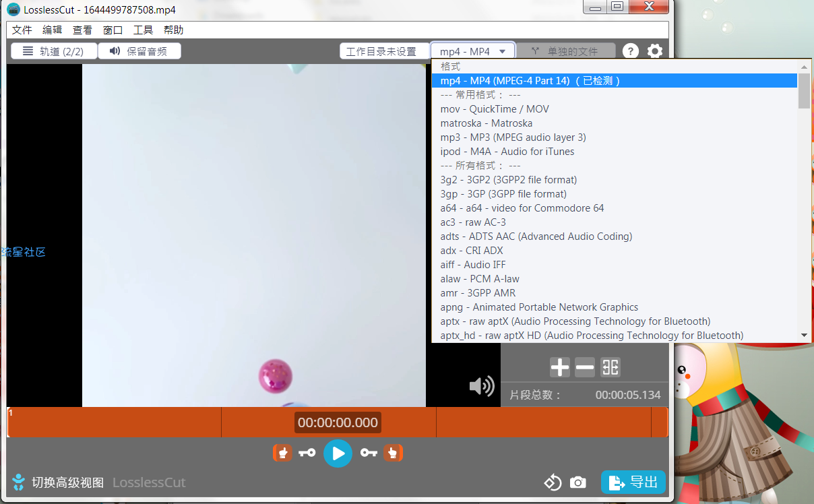Split segment at cursor icon
The height and width of the screenshot is (504, 814).
(x=610, y=367)
